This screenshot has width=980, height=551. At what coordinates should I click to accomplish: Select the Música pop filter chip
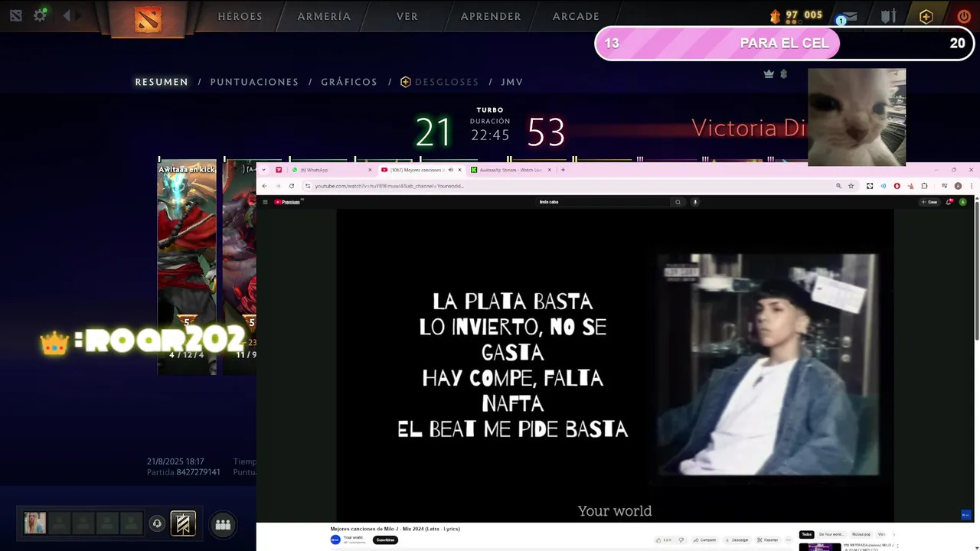pos(861,534)
